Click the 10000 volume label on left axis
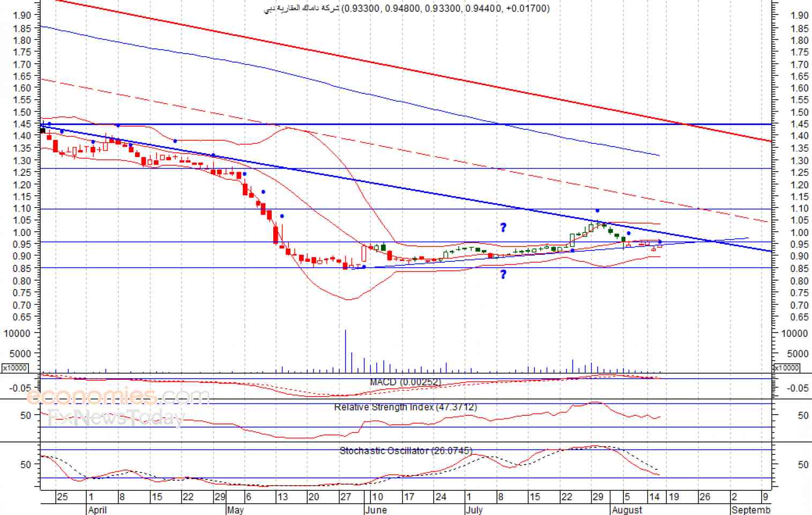The image size is (812, 515). pos(17,333)
